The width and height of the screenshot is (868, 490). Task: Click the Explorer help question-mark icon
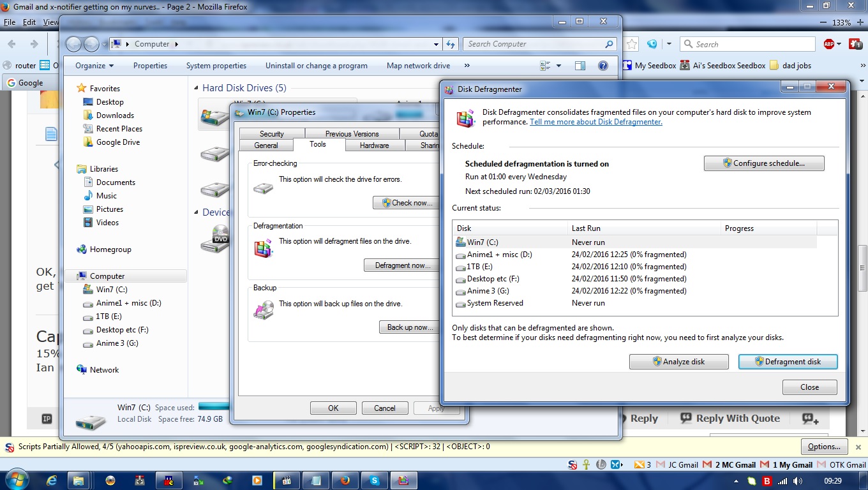click(x=602, y=66)
